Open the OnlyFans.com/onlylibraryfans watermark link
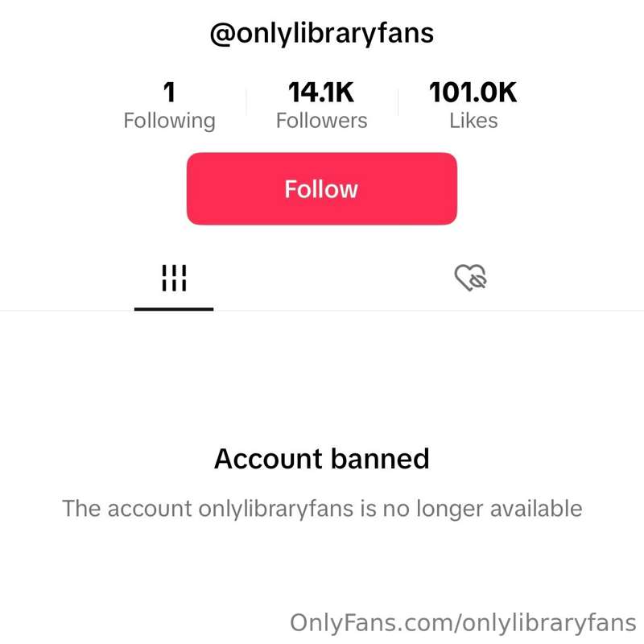This screenshot has width=644, height=644. click(x=463, y=623)
